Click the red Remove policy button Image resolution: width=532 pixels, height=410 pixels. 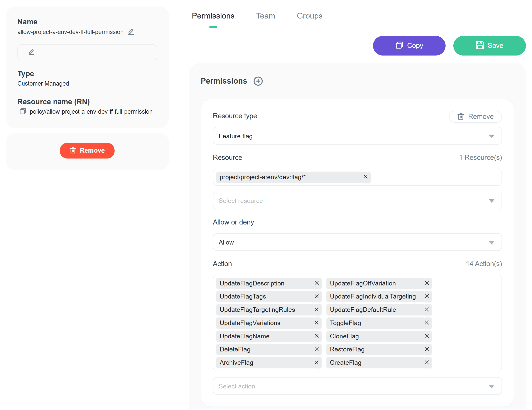(87, 150)
